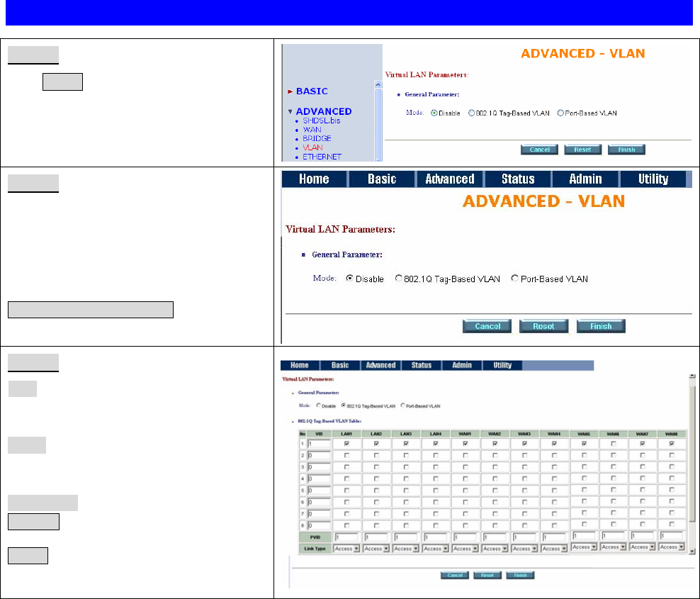Click the sidebar menu scroll-up arrow
Screen dimensions: 700x599
378,84
